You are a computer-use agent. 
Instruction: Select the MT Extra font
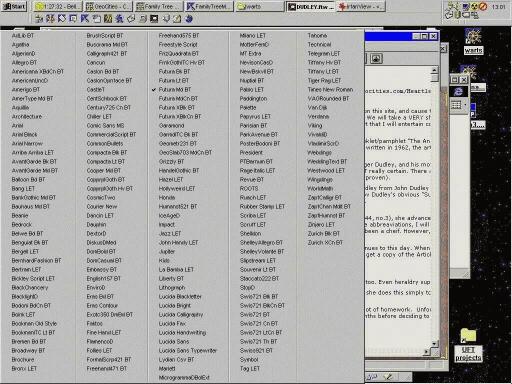(x=250, y=53)
